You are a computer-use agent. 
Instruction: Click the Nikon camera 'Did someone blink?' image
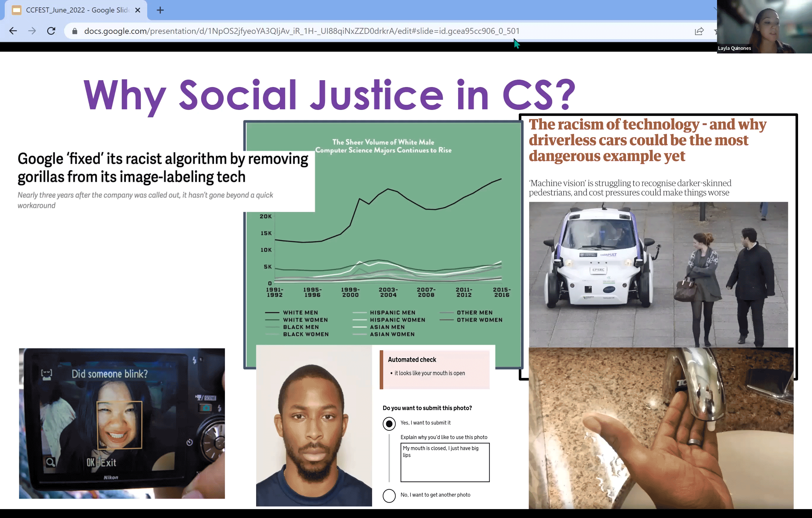pos(122,423)
